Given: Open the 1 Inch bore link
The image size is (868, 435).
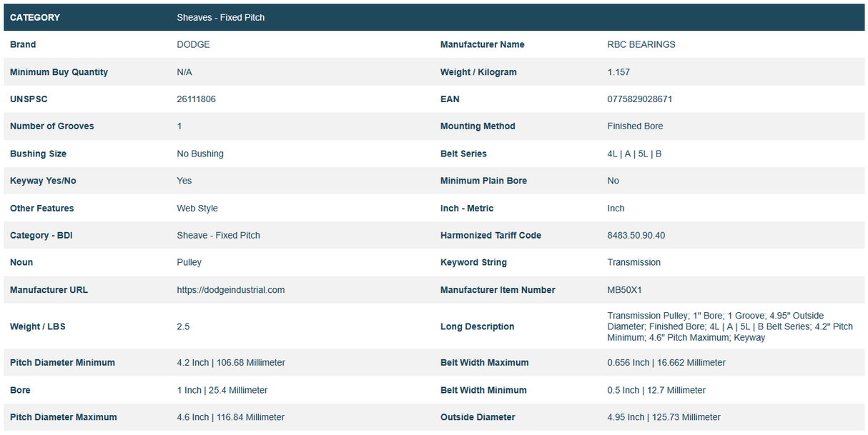Looking at the screenshot, I should click(x=222, y=389).
